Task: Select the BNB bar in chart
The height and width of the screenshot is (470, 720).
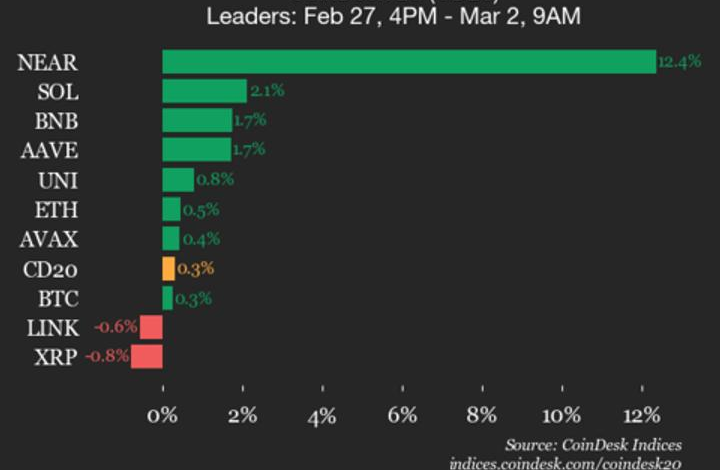Action: click(x=196, y=121)
